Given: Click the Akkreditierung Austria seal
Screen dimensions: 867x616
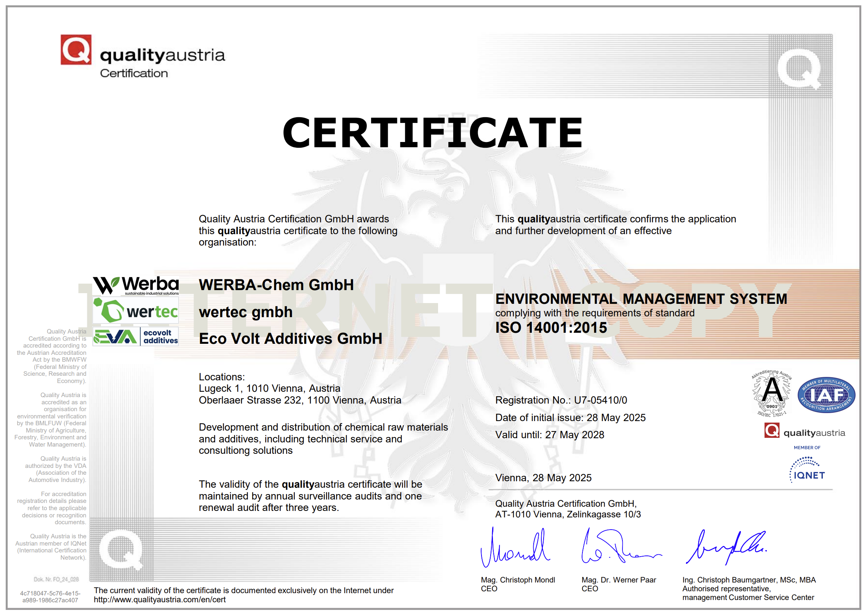Looking at the screenshot, I should click(771, 394).
